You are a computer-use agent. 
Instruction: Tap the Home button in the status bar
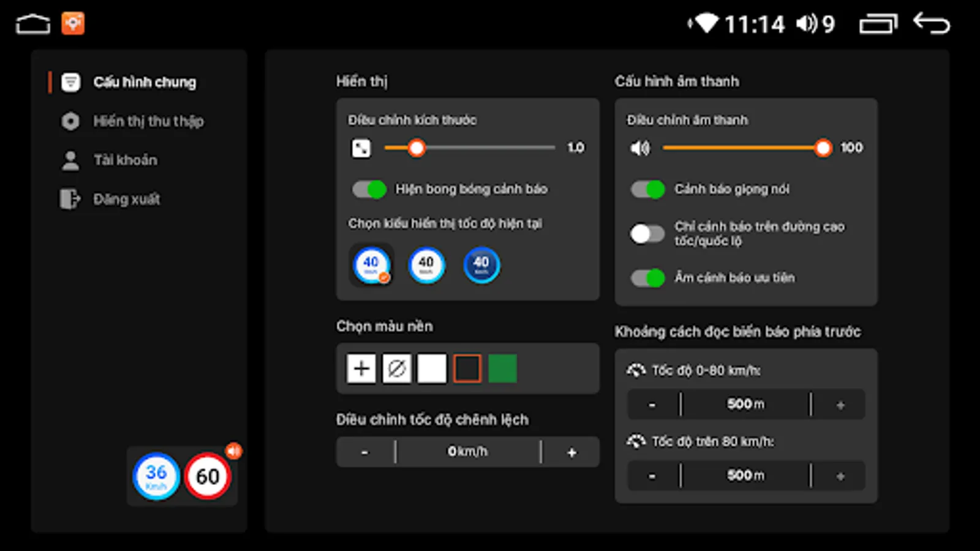coord(32,24)
